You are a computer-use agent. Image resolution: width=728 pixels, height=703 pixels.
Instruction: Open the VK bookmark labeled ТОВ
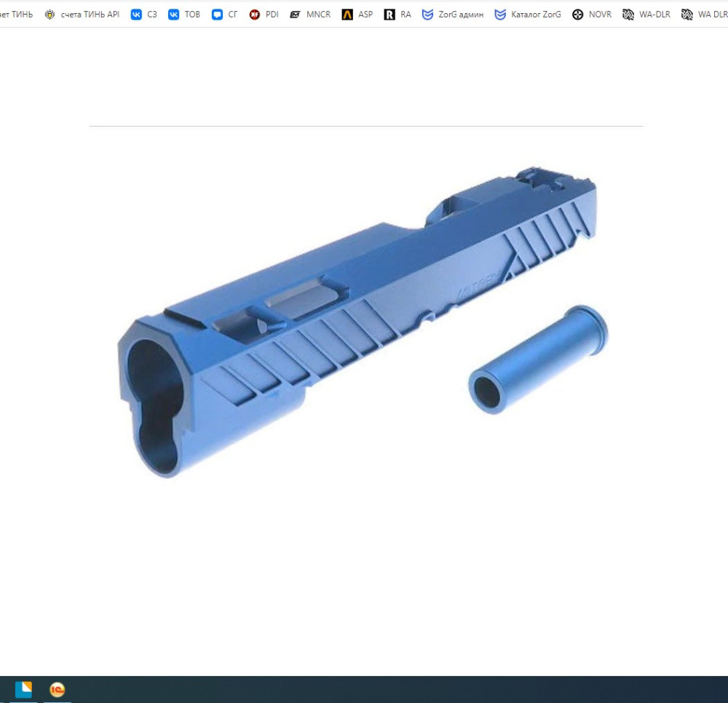tap(184, 15)
